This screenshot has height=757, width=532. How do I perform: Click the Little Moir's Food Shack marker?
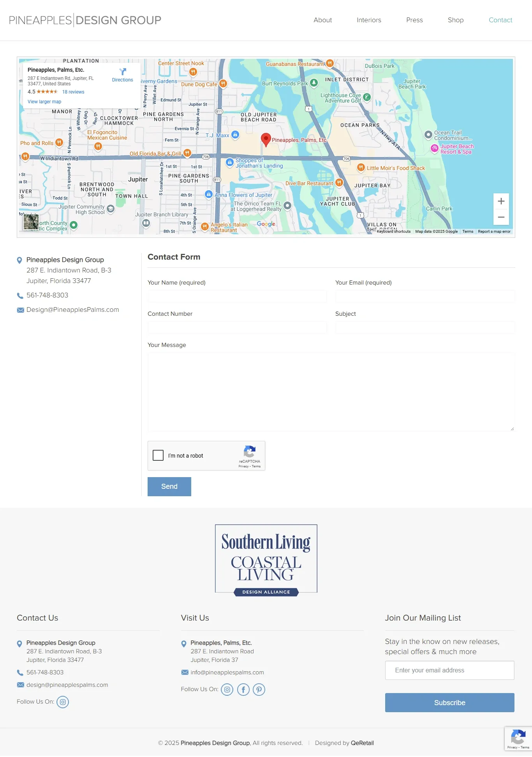click(x=361, y=168)
